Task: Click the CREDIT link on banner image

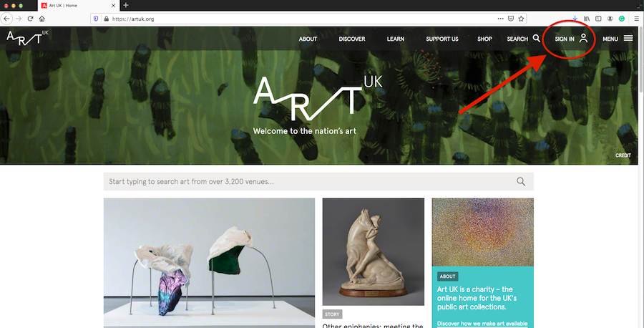Action: (x=623, y=155)
